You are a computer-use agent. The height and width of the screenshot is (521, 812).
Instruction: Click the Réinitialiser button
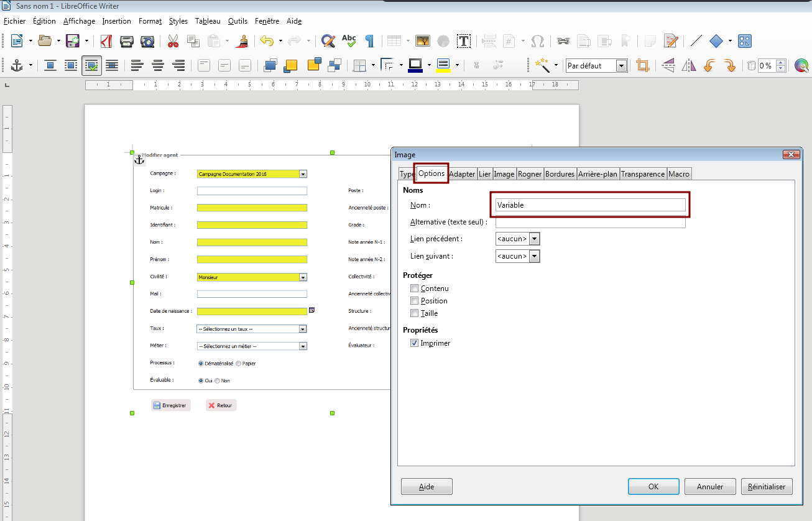point(767,487)
